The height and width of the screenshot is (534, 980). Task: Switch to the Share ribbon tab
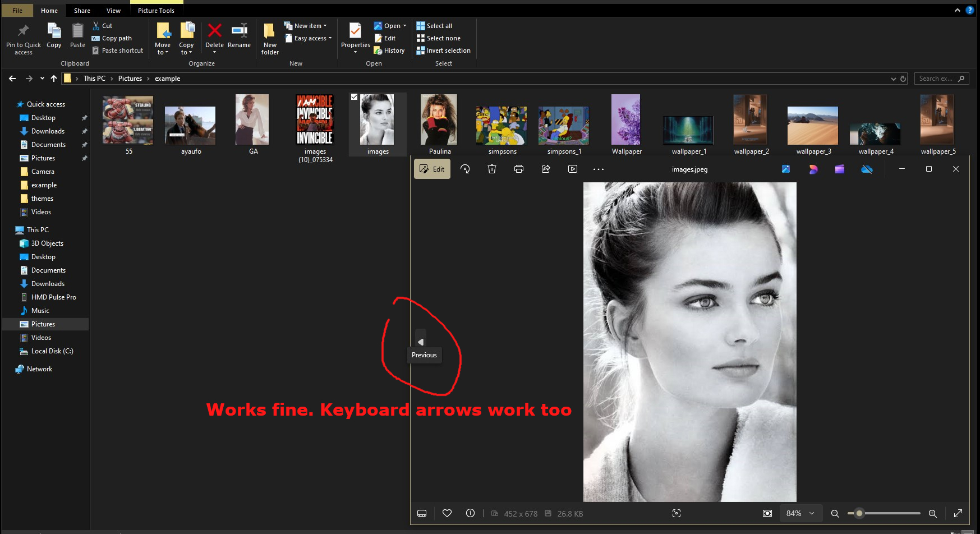[x=82, y=10]
